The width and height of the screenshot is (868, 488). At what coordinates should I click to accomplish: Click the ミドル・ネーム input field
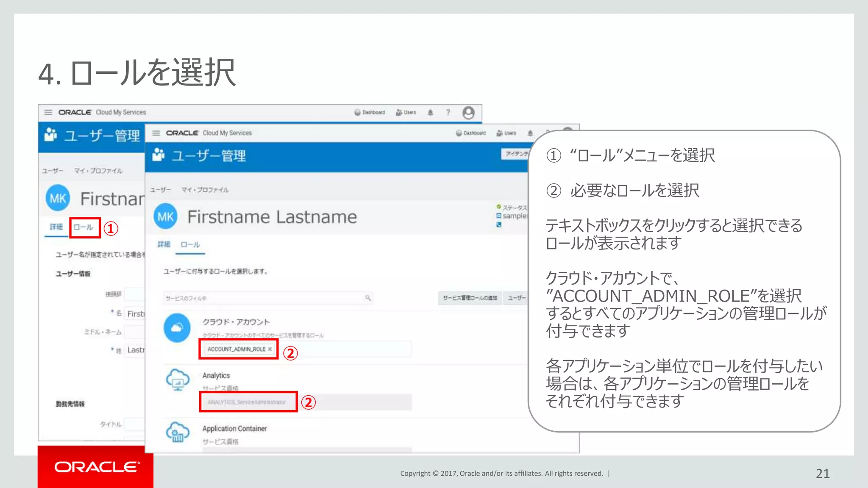[x=134, y=332]
